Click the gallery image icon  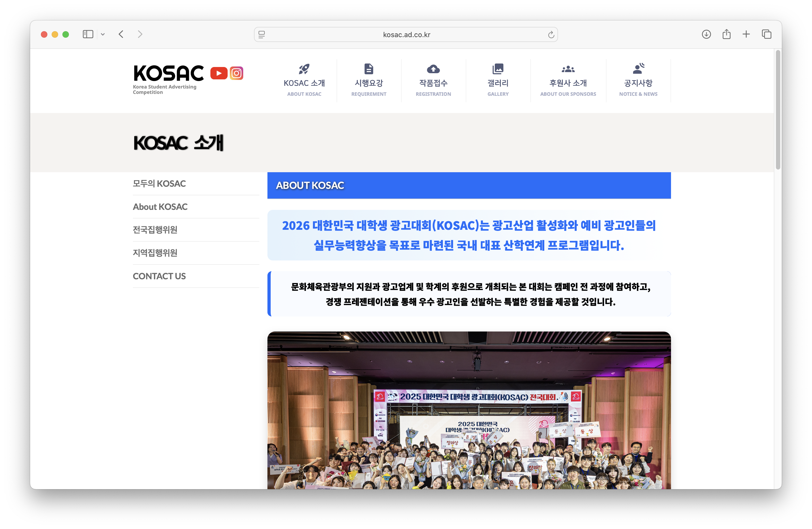pyautogui.click(x=498, y=69)
